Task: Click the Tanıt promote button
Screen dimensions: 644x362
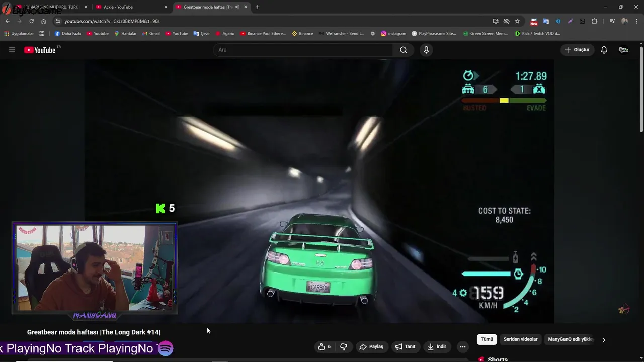Action: tap(405, 346)
